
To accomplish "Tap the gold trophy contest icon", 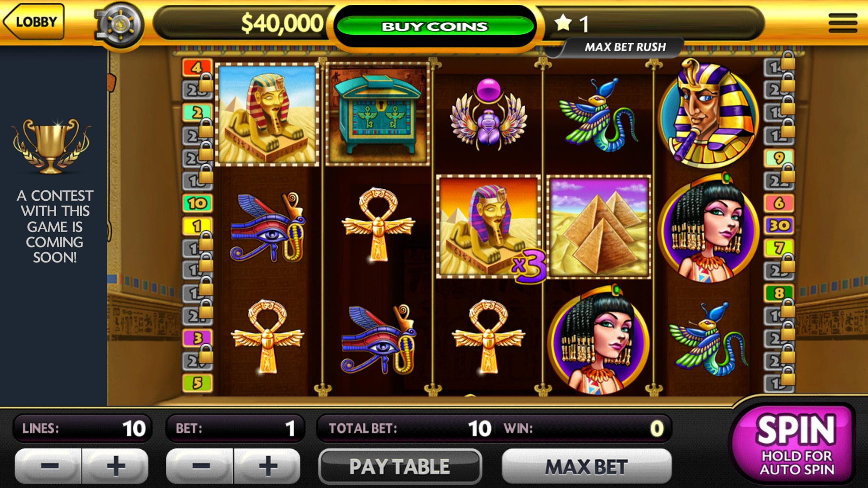I will [x=52, y=146].
